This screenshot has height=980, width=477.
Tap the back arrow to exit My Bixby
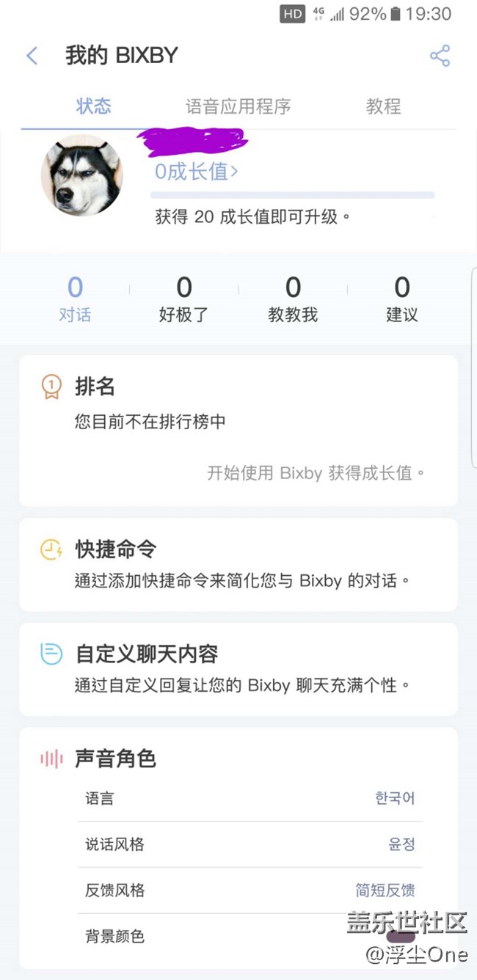[31, 55]
